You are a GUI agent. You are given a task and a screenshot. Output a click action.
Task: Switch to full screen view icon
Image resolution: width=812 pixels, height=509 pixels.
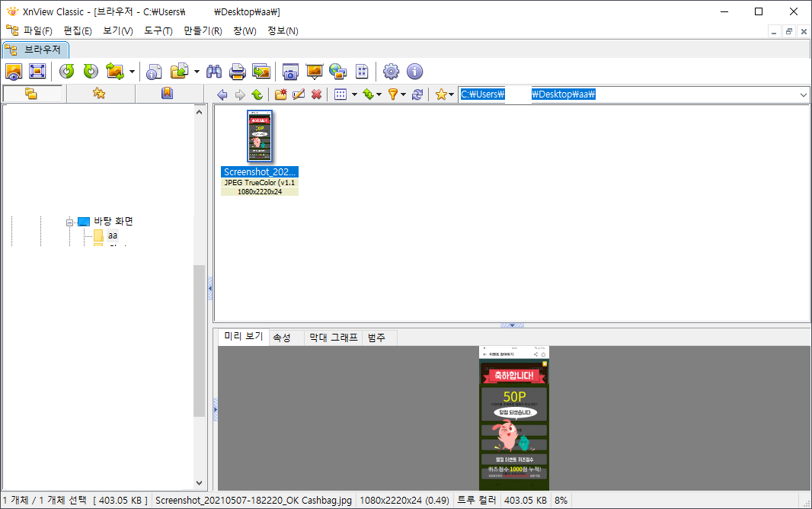37,72
